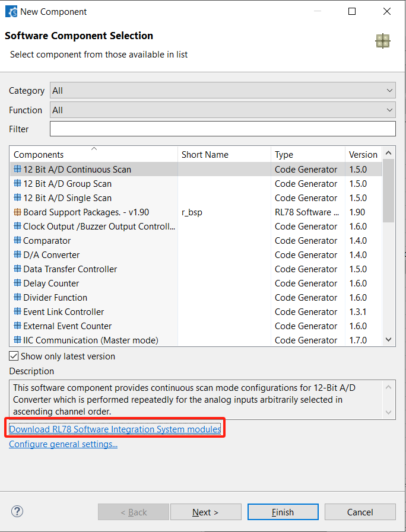Image resolution: width=406 pixels, height=532 pixels.
Task: Click into the Filter text field
Action: coord(223,129)
